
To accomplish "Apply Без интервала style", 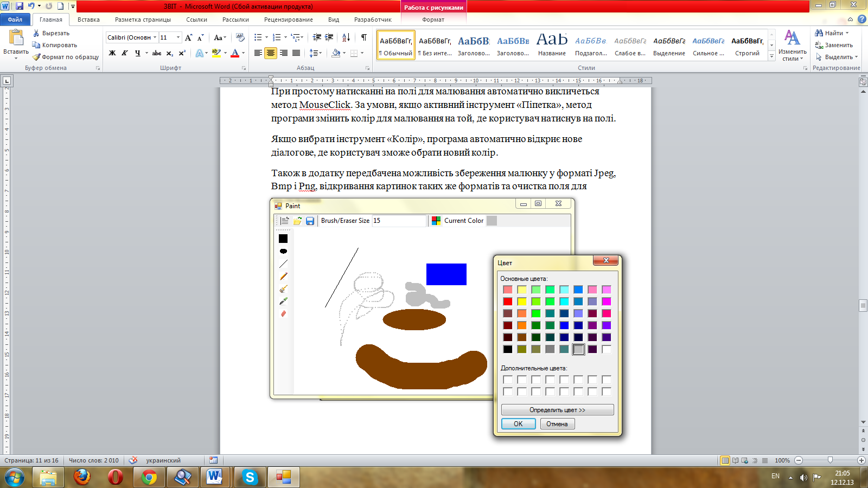I will 435,45.
